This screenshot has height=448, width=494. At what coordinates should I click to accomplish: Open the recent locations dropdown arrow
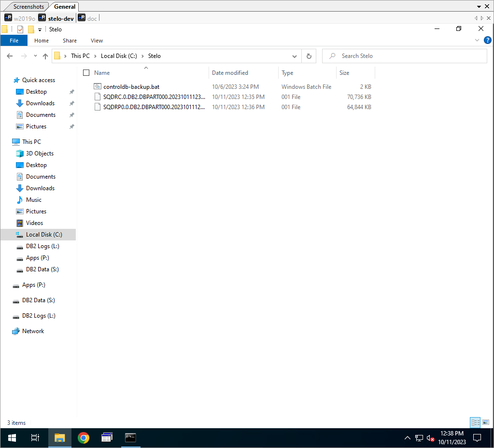click(x=35, y=56)
